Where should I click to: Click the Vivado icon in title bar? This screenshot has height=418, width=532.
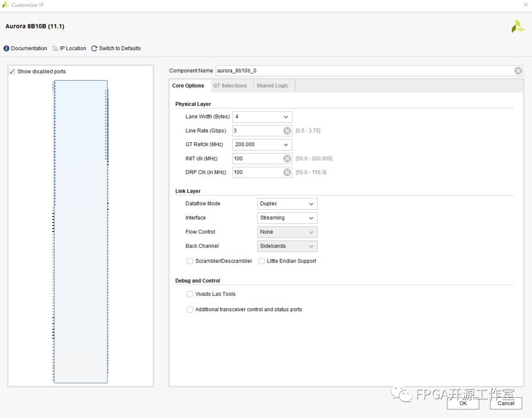click(x=5, y=5)
